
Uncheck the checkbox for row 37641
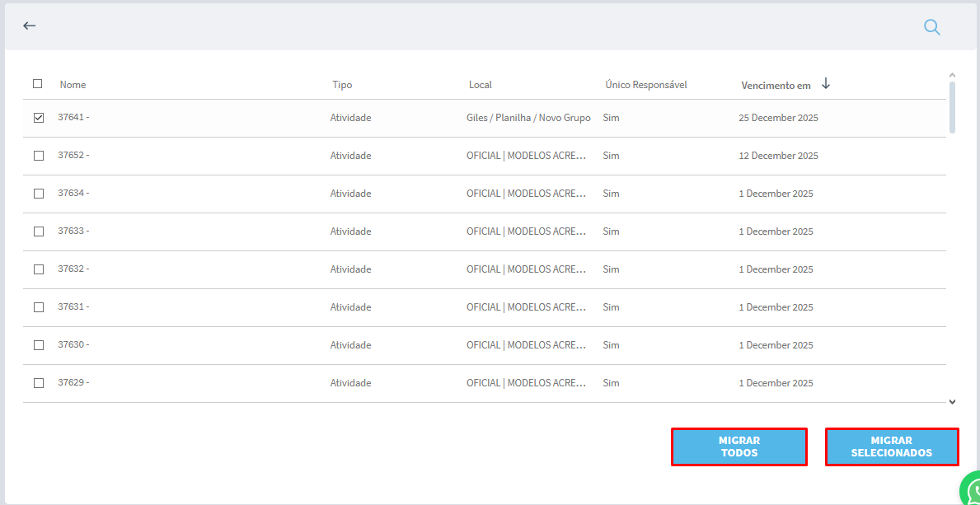tap(39, 118)
